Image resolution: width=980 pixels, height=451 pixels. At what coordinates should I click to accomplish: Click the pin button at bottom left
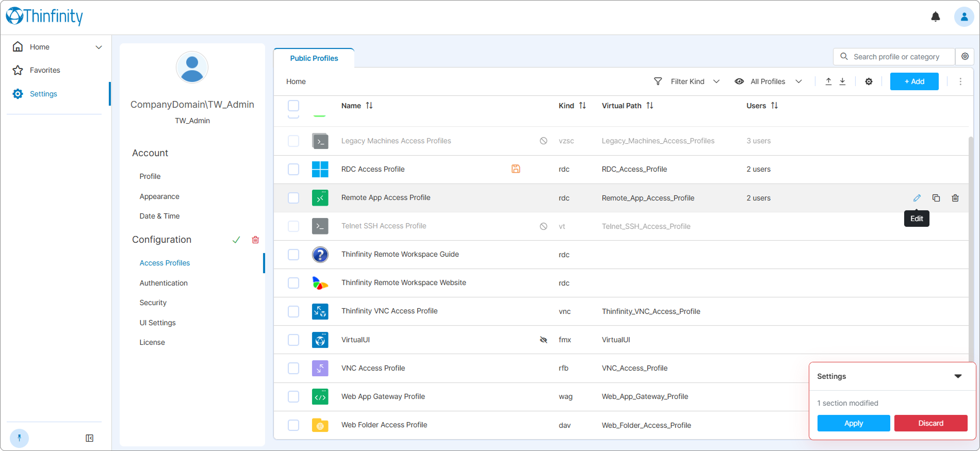click(19, 438)
